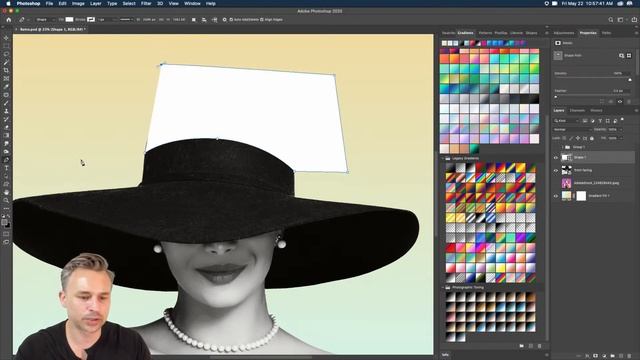The width and height of the screenshot is (640, 360).
Task: Expand the Group 1 layer group
Action: pos(562,147)
